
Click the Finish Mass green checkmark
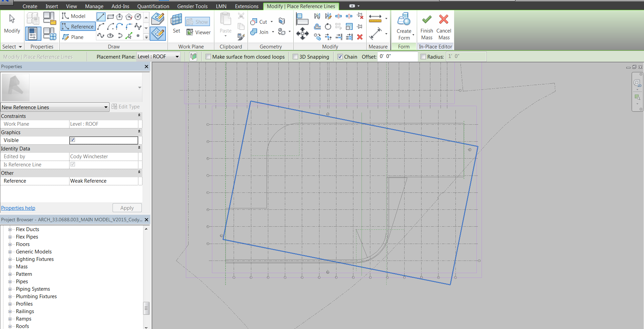pos(427,20)
